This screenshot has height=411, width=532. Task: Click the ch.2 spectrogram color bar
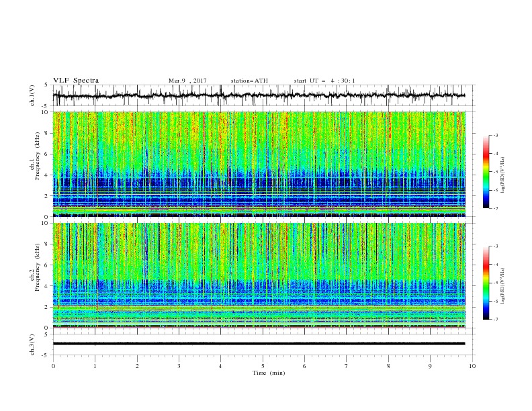486,283
